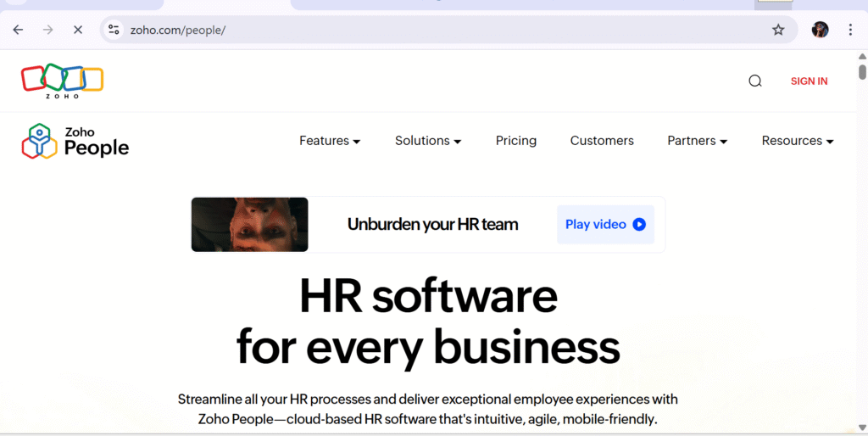
Task: Expand the Solutions dropdown menu
Action: coord(428,141)
